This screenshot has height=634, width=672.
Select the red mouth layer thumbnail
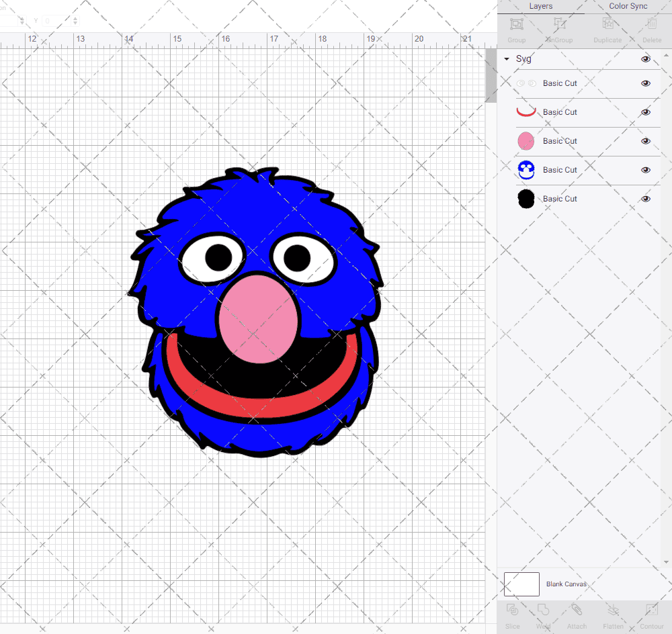(x=526, y=111)
